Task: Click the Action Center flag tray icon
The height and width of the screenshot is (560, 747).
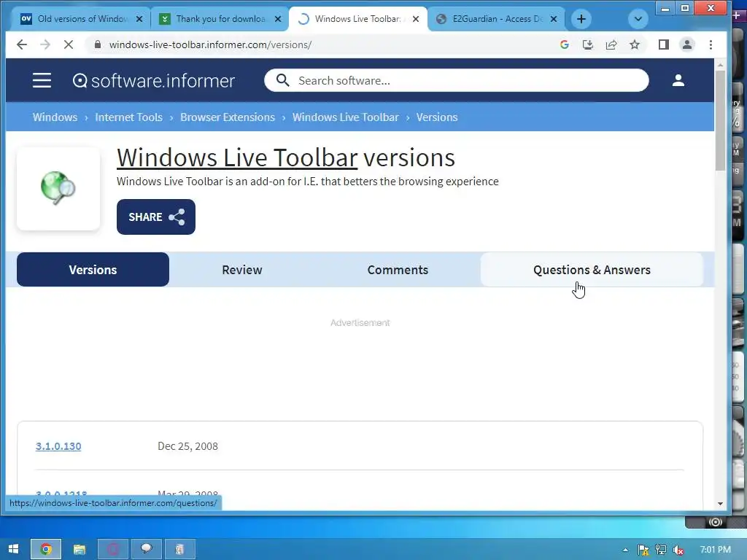Action: pyautogui.click(x=643, y=550)
